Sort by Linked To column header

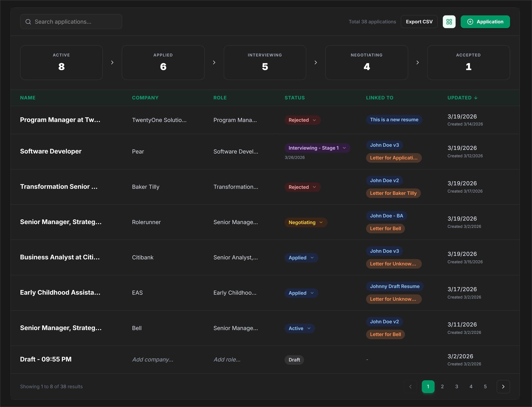[x=379, y=98]
